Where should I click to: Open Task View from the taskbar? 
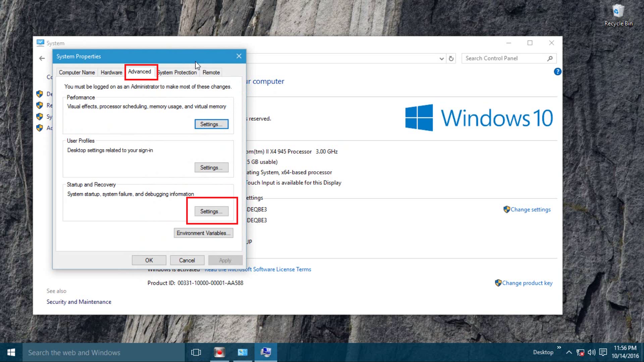[x=196, y=352]
